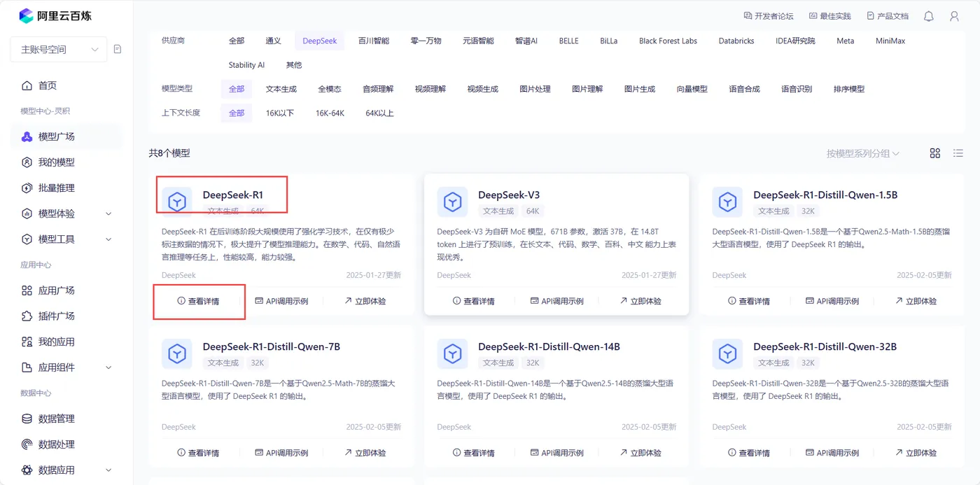Filter model type by 向量模型
The height and width of the screenshot is (485, 980).
pos(692,90)
